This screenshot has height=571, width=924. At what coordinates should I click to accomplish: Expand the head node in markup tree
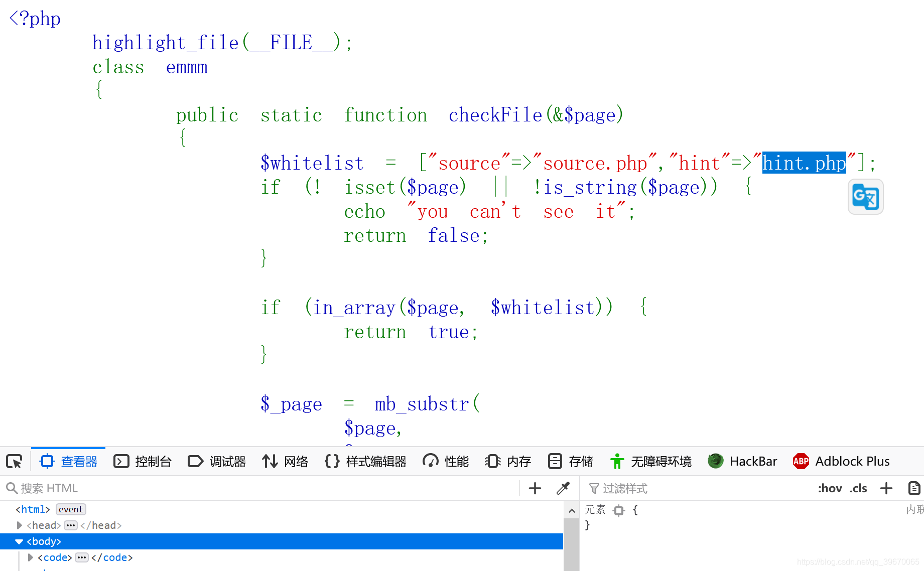[20, 525]
